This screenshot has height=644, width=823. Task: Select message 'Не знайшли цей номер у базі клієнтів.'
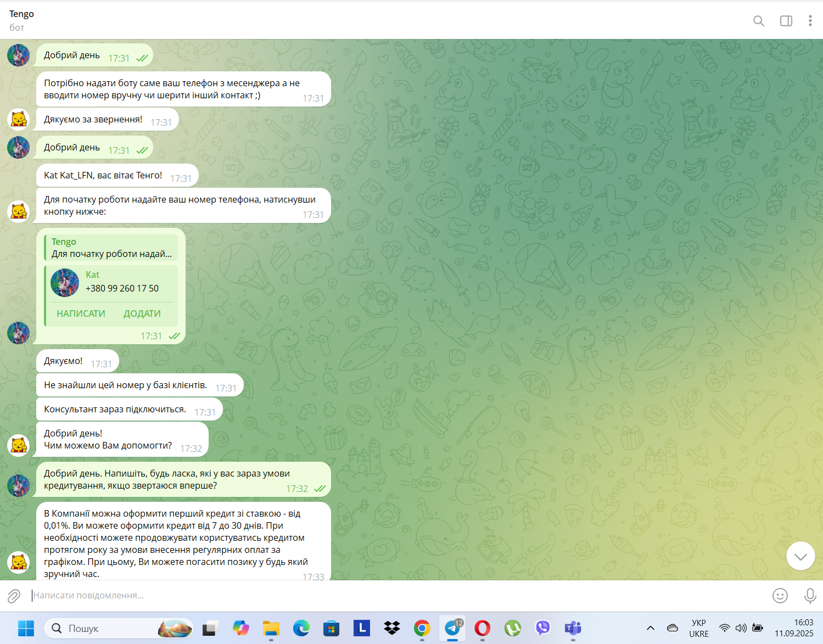coord(140,385)
